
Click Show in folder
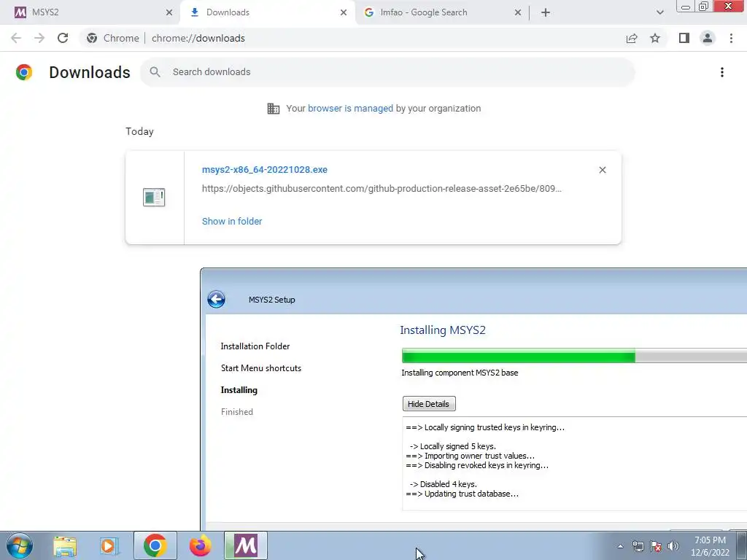(x=232, y=221)
